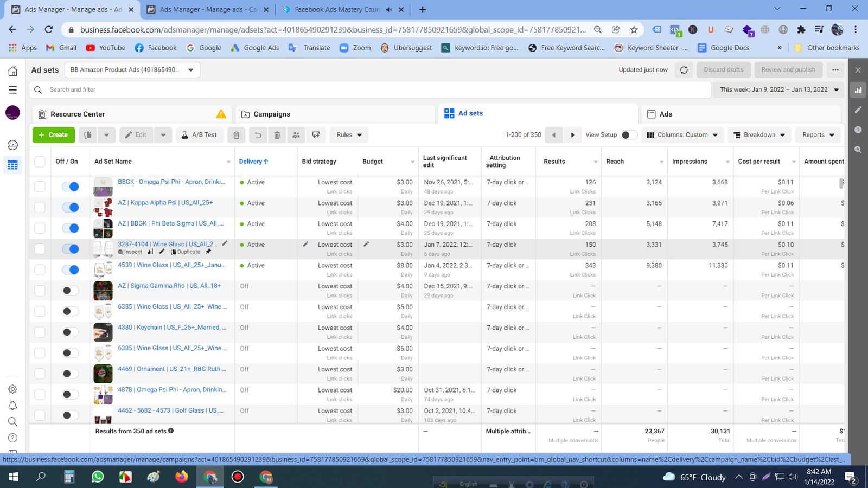The height and width of the screenshot is (488, 868).
Task: Enable the AZ | Sigma Gamma Rho ad set
Action: coord(71,291)
